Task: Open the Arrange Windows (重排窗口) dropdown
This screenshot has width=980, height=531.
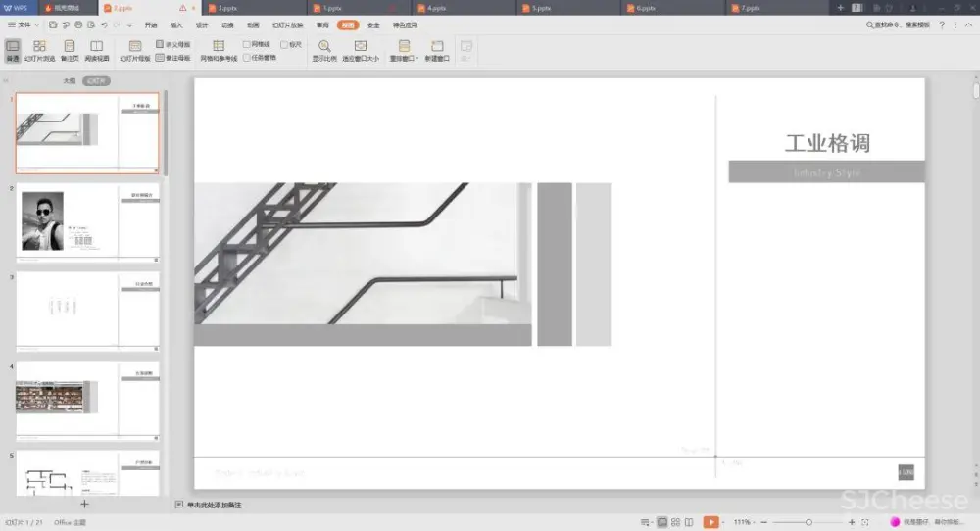Action: [x=404, y=49]
